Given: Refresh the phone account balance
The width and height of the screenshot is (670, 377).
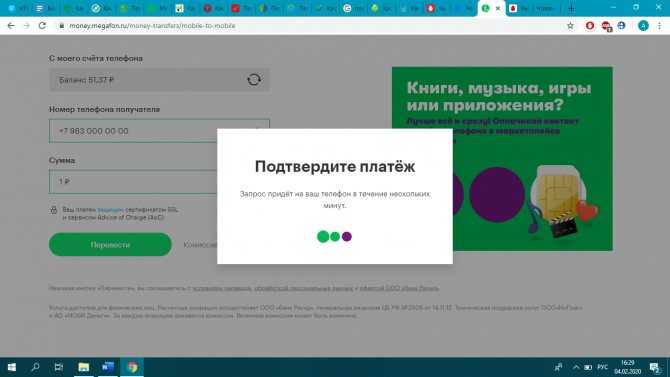Looking at the screenshot, I should (254, 80).
